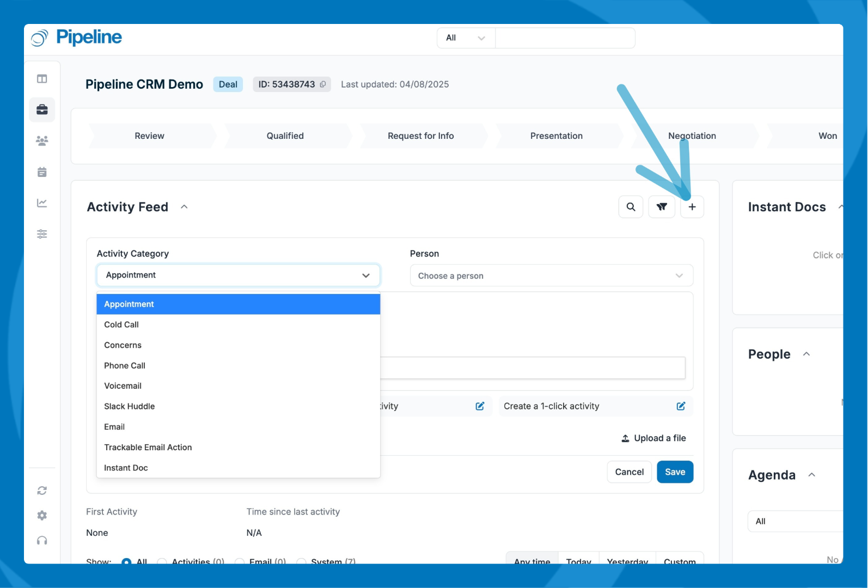Open the settings gear sidebar icon

point(42,515)
